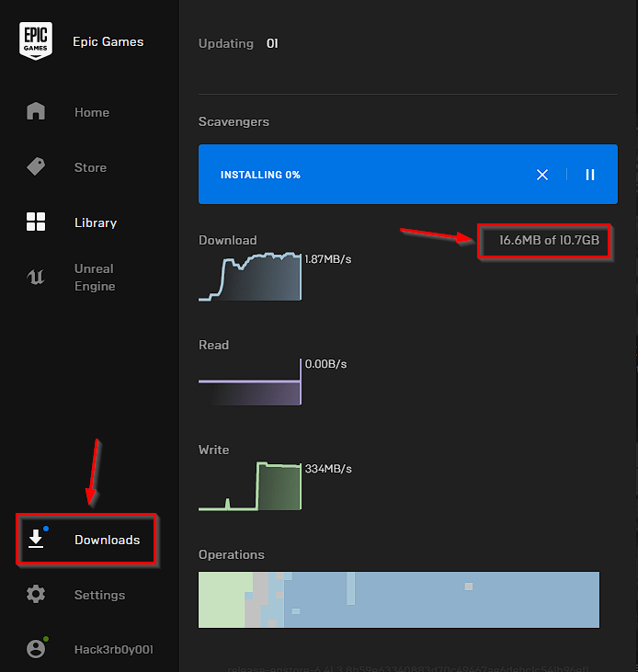This screenshot has width=638, height=672.
Task: Switch to Library menu item
Action: (96, 222)
